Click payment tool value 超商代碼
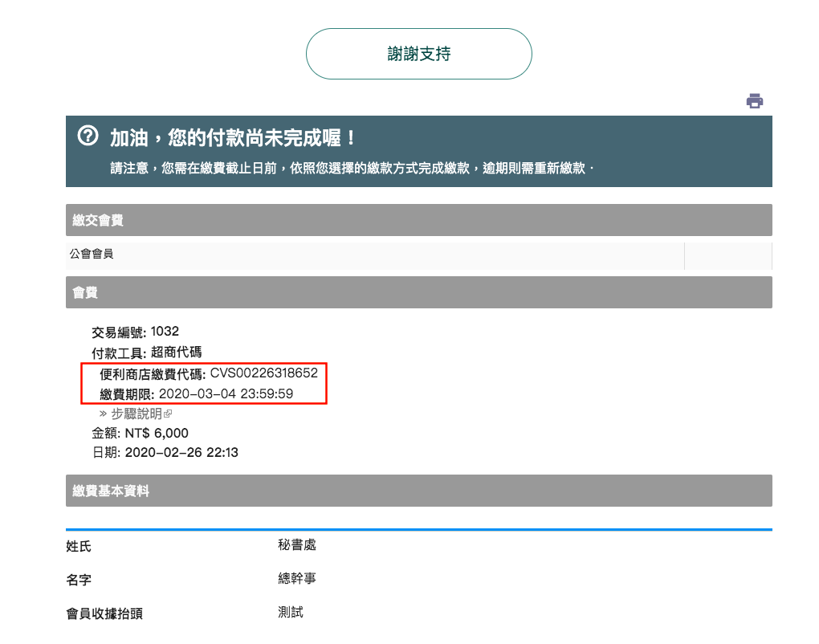 176,352
